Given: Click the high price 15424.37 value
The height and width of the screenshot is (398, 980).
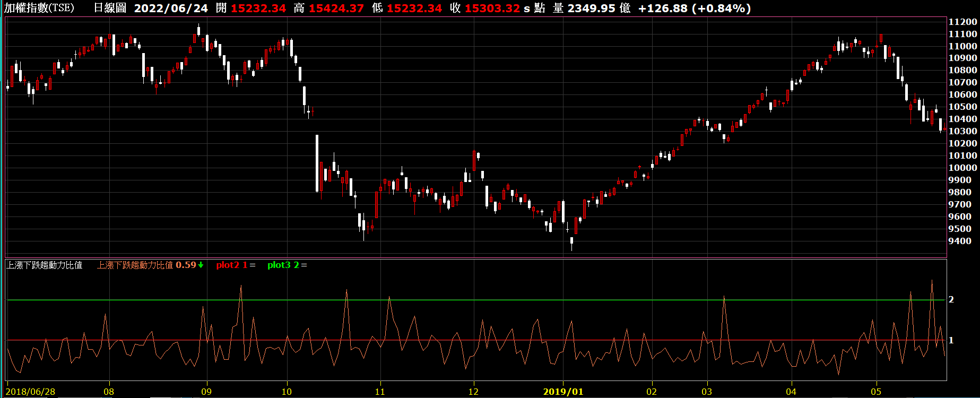Looking at the screenshot, I should [336, 8].
